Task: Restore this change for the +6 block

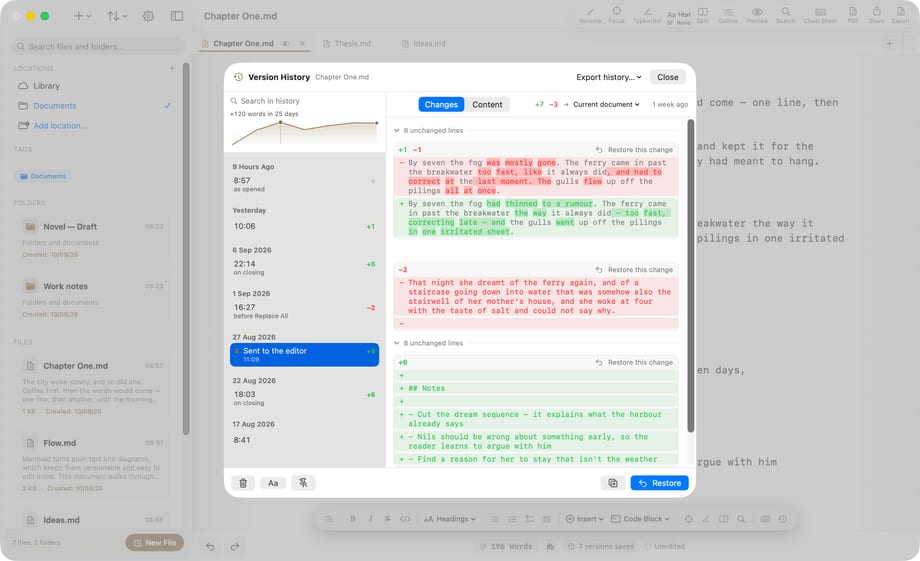Action: click(x=634, y=363)
